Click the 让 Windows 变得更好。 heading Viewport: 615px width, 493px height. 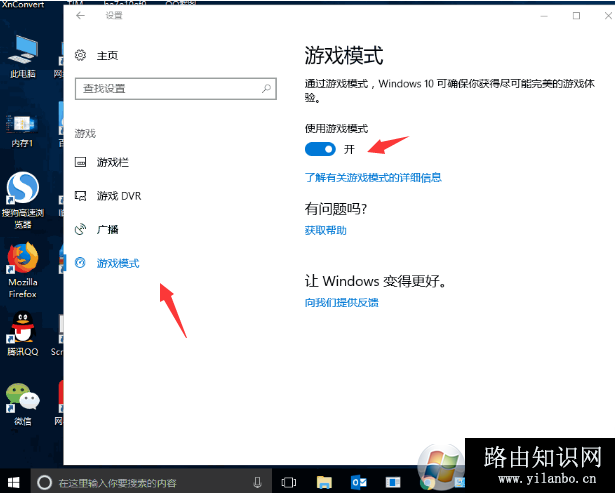click(x=375, y=281)
